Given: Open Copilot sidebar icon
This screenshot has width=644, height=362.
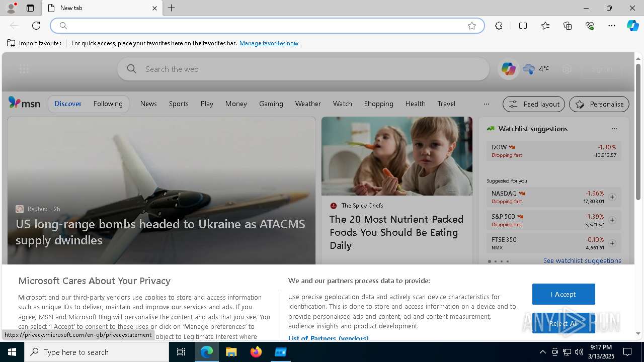Looking at the screenshot, I should tap(632, 26).
